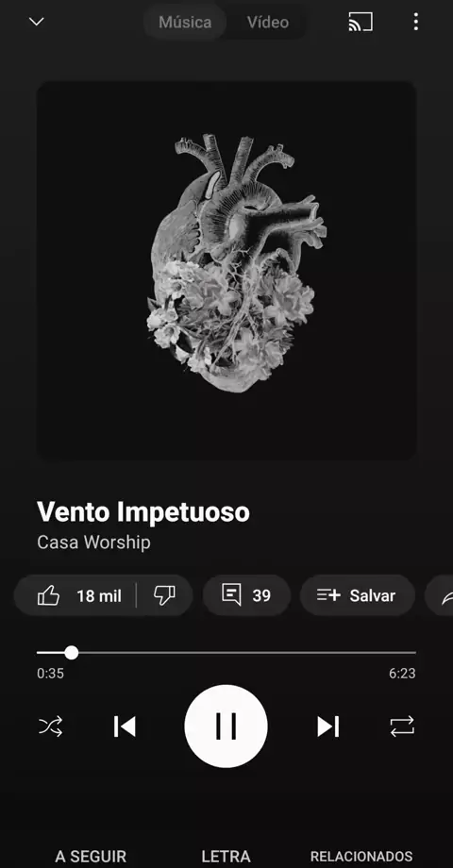The height and width of the screenshot is (868, 453).
Task: Open the three-dot options menu
Action: (x=415, y=22)
